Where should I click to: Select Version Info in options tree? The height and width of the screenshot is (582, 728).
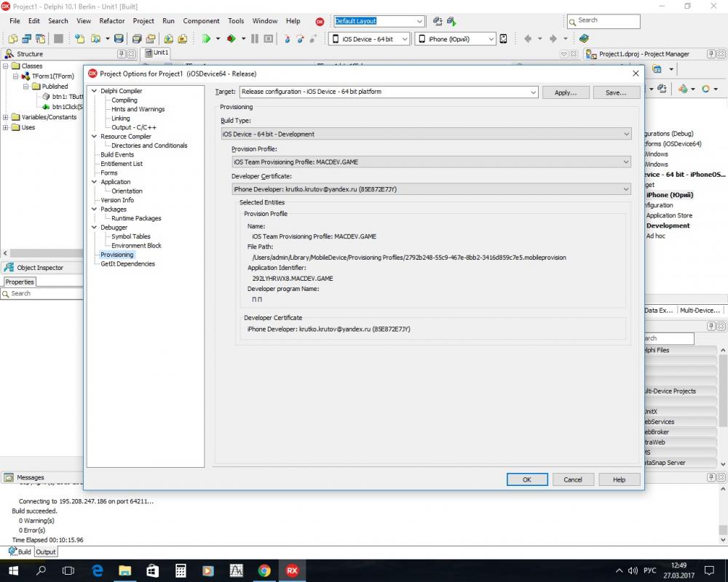[117, 200]
